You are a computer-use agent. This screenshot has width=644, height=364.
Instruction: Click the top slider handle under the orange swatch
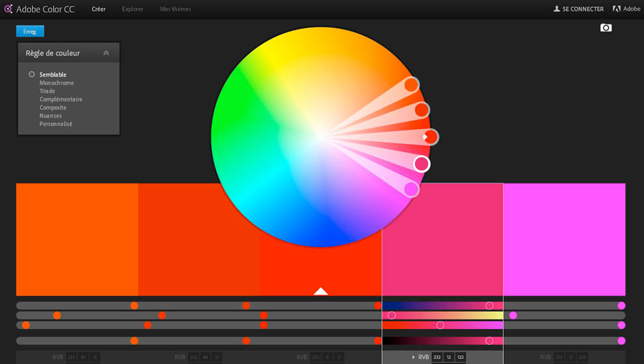[x=135, y=305]
